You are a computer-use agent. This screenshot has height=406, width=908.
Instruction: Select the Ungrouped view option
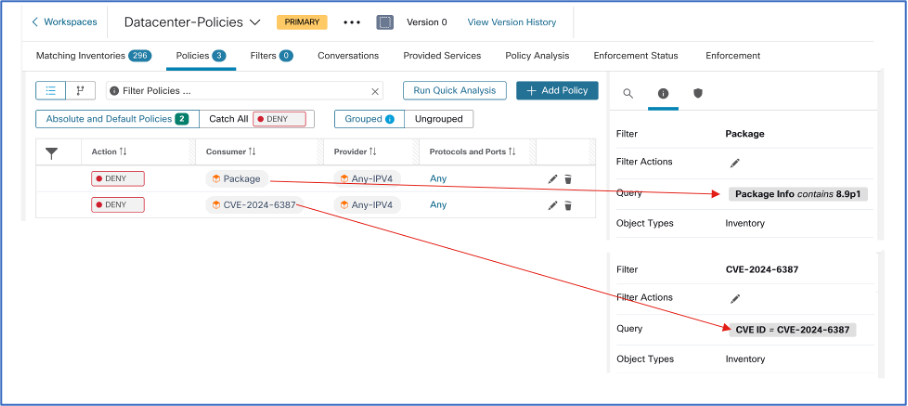pyautogui.click(x=438, y=119)
